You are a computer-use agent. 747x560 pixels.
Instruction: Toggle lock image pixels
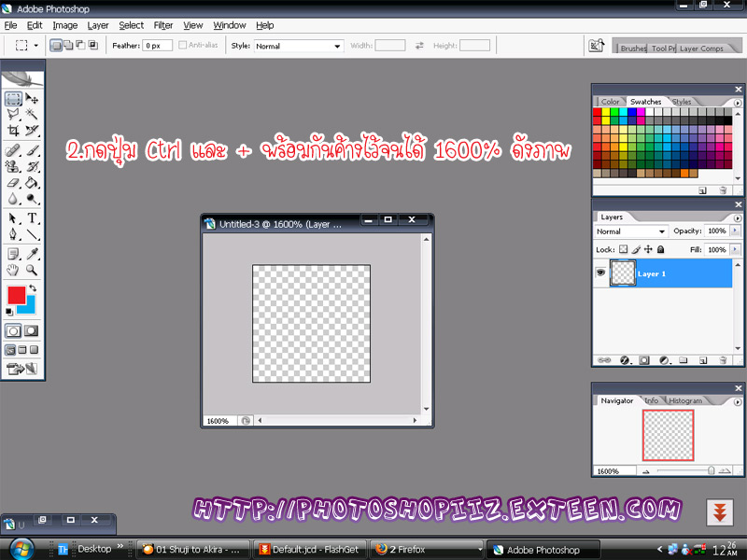tap(636, 249)
